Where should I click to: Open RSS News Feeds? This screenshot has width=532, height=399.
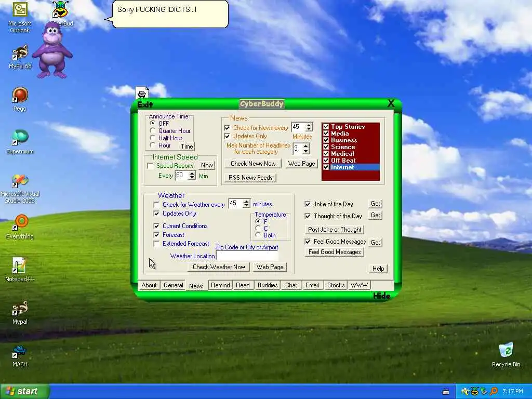[x=250, y=178]
